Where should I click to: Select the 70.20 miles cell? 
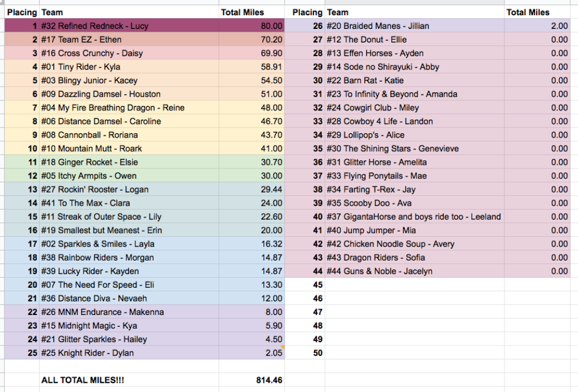tap(252, 40)
